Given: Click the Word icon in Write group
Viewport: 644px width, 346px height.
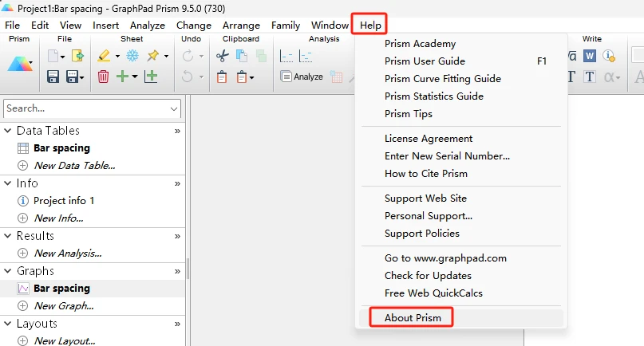Looking at the screenshot, I should [590, 56].
